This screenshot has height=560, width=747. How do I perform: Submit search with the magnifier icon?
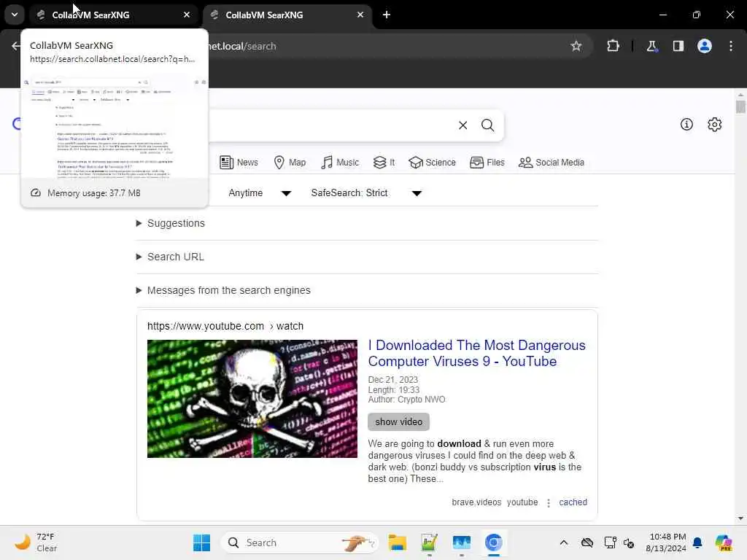[x=487, y=125]
